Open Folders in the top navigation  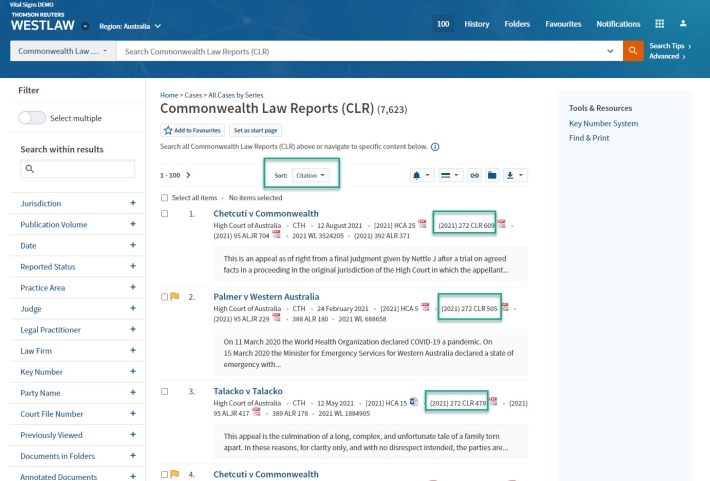517,24
